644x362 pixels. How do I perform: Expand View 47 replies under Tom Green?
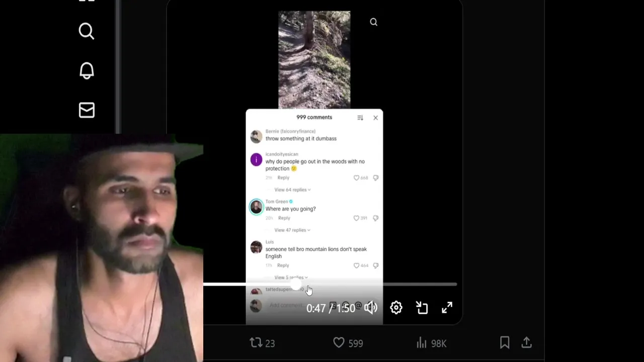point(292,230)
